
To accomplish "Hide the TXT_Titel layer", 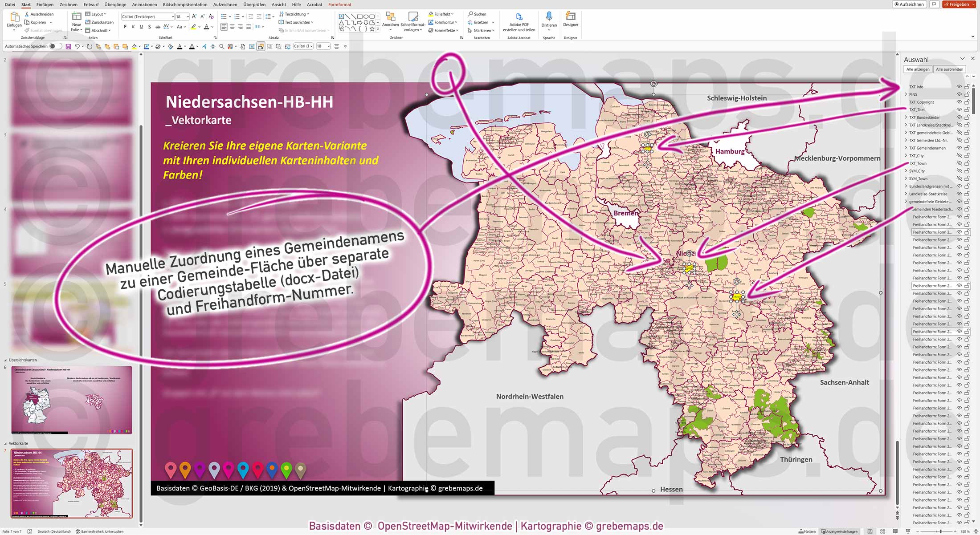I will tap(959, 109).
